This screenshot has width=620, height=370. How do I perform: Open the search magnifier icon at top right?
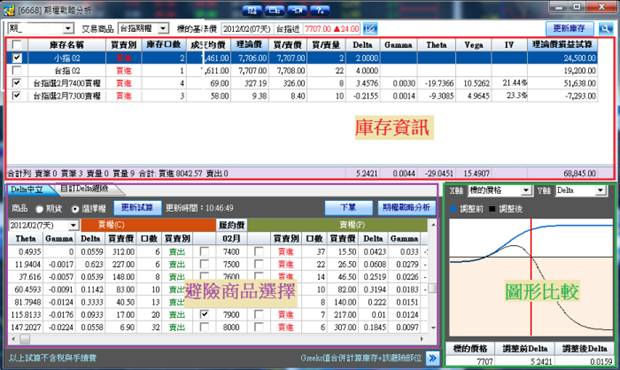pyautogui.click(x=605, y=28)
